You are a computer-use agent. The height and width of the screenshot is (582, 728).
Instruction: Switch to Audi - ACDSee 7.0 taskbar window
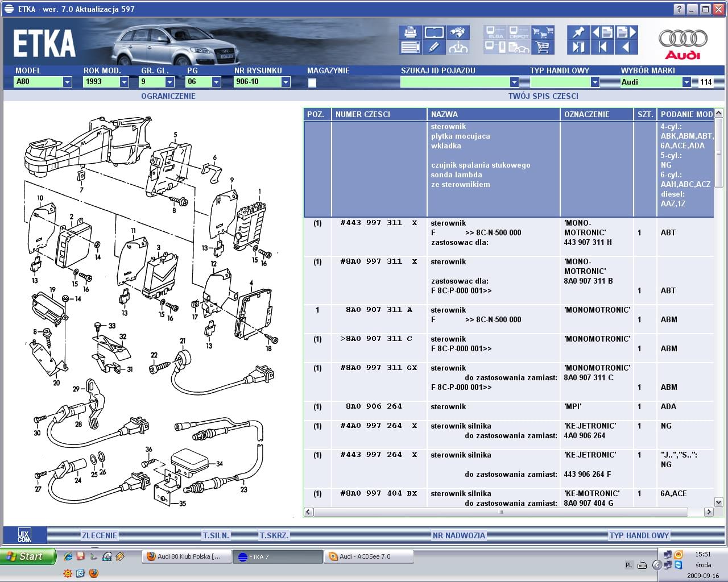click(369, 556)
